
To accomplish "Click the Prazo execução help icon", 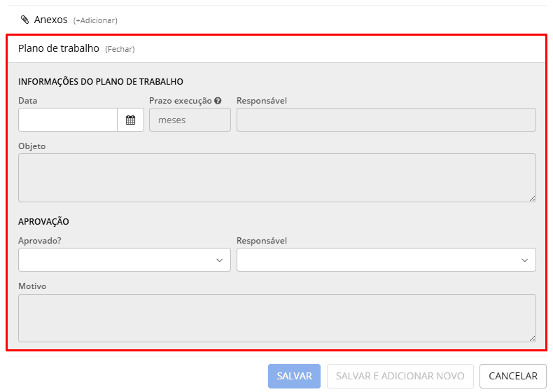I will 218,101.
